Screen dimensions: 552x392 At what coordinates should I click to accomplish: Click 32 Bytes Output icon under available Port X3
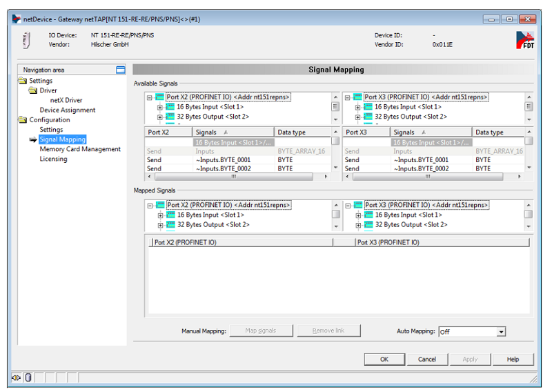point(368,117)
